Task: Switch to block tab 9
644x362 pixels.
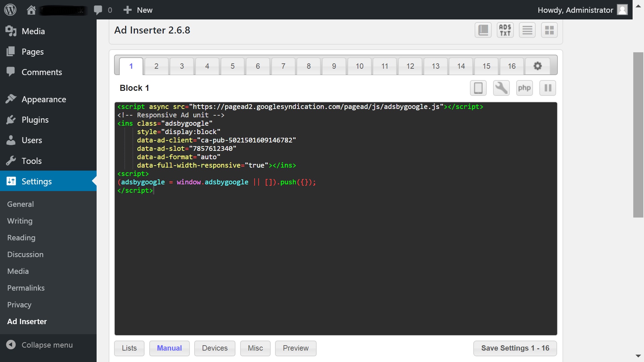Action: tap(334, 66)
